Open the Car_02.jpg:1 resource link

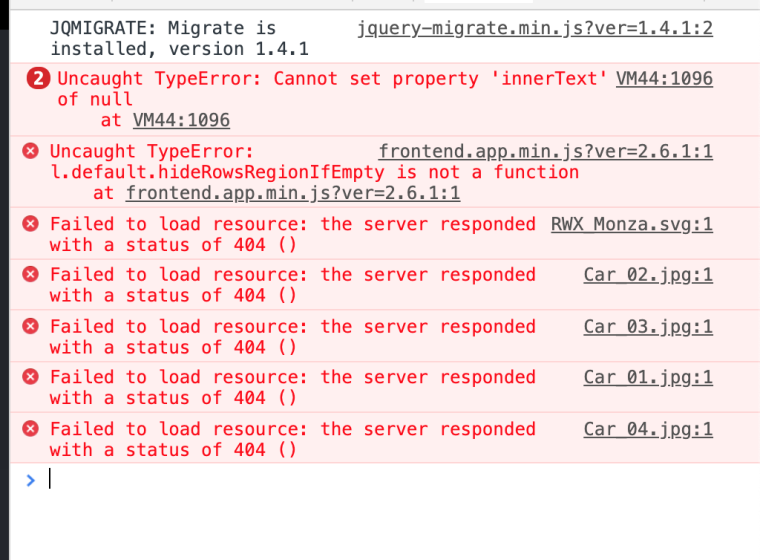point(648,275)
